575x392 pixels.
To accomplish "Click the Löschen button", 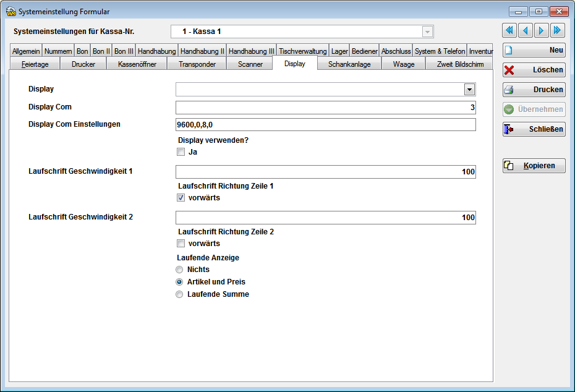I will (x=534, y=70).
